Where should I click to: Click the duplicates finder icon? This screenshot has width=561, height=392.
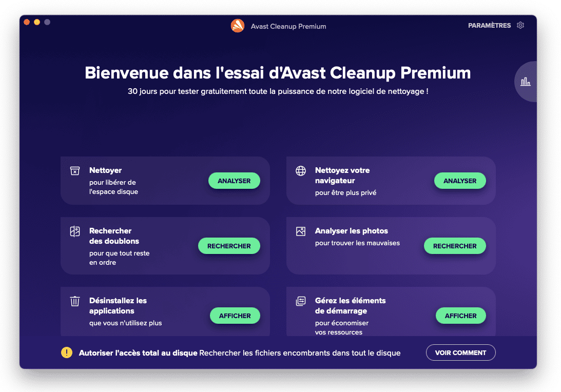[x=75, y=231]
